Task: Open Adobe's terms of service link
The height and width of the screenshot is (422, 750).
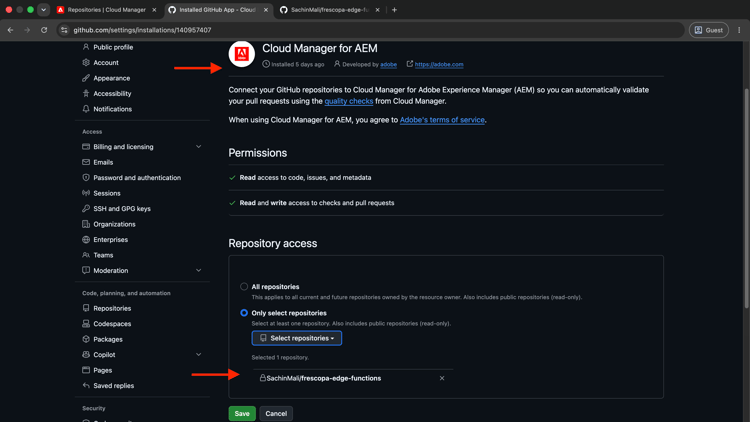Action: pos(442,120)
